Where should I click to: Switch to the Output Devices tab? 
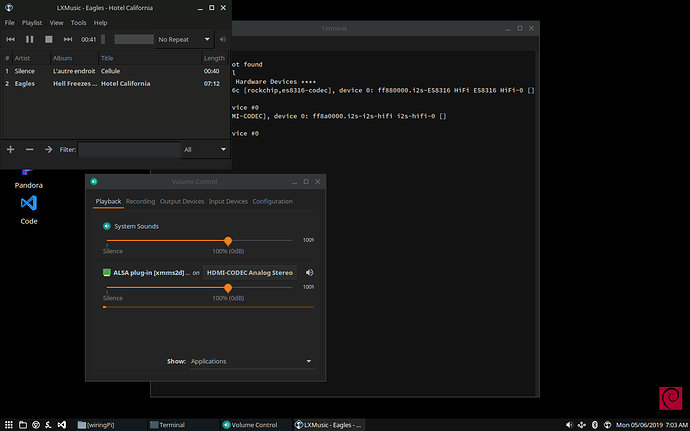182,201
